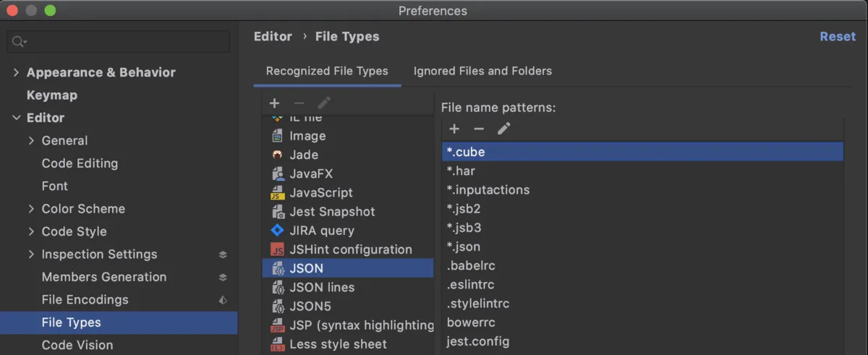Switch to Ignored Files and Folders tab
The height and width of the screenshot is (355, 868).
(x=482, y=71)
